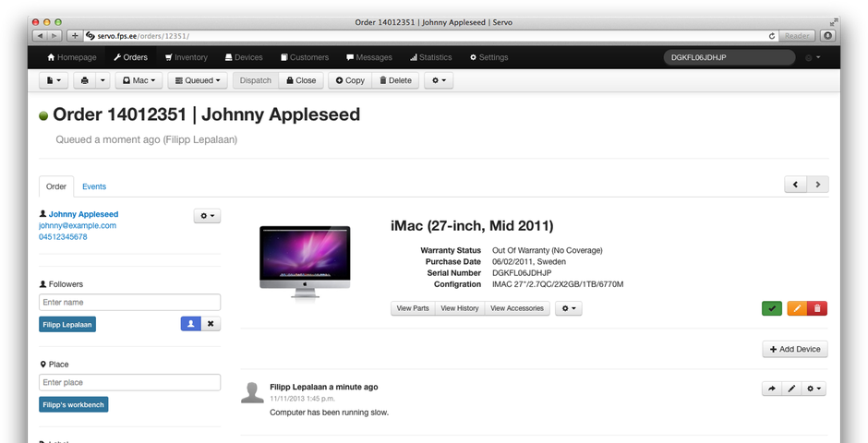Screen dimensions: 868x443
Task: Edit the note with pencil icon
Action: pos(791,389)
